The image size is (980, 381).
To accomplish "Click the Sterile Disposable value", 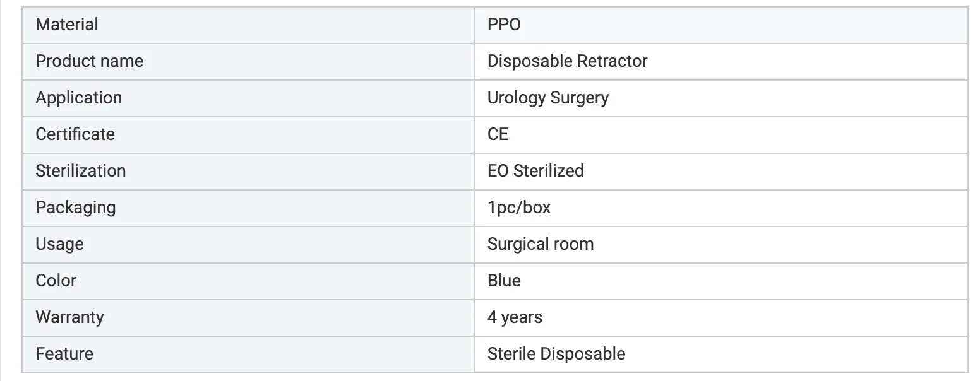I will pyautogui.click(x=556, y=354).
